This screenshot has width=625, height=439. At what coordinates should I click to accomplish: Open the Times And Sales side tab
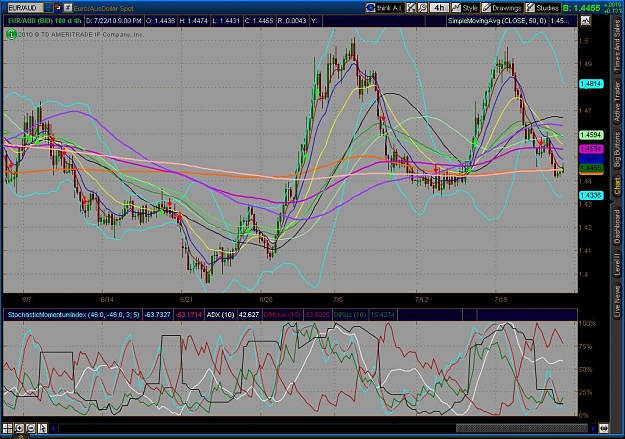(617, 45)
